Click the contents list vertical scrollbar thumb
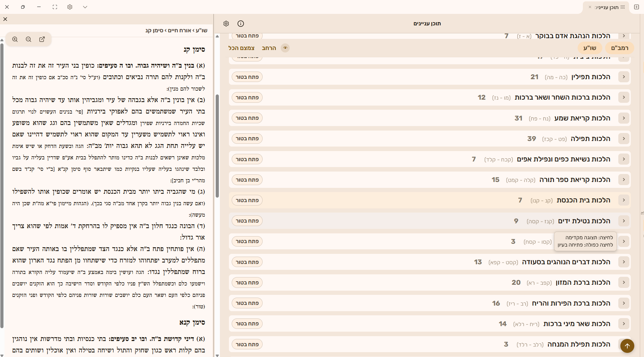644x357 pixels. click(217, 146)
